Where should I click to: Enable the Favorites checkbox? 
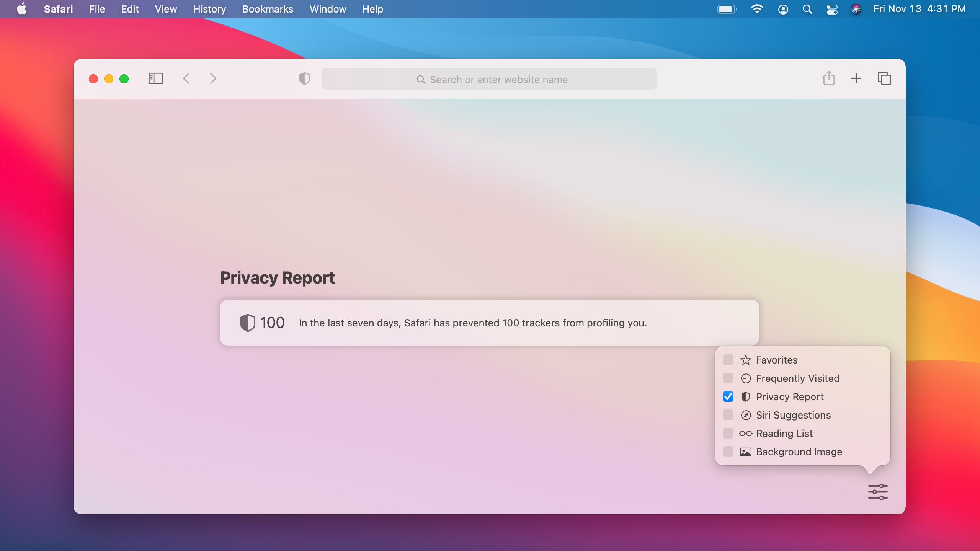(728, 360)
